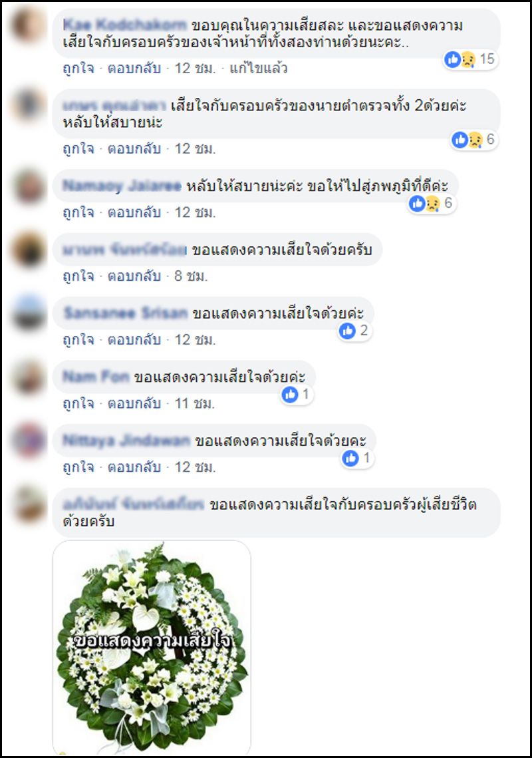Open the white flower wreath image

(152, 647)
